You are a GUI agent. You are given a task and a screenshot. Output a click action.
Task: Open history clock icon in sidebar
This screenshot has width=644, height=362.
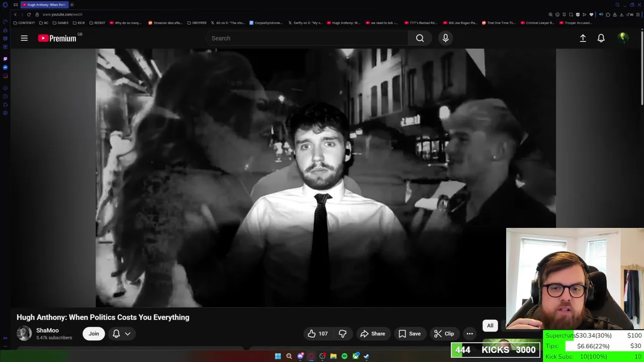point(5,97)
